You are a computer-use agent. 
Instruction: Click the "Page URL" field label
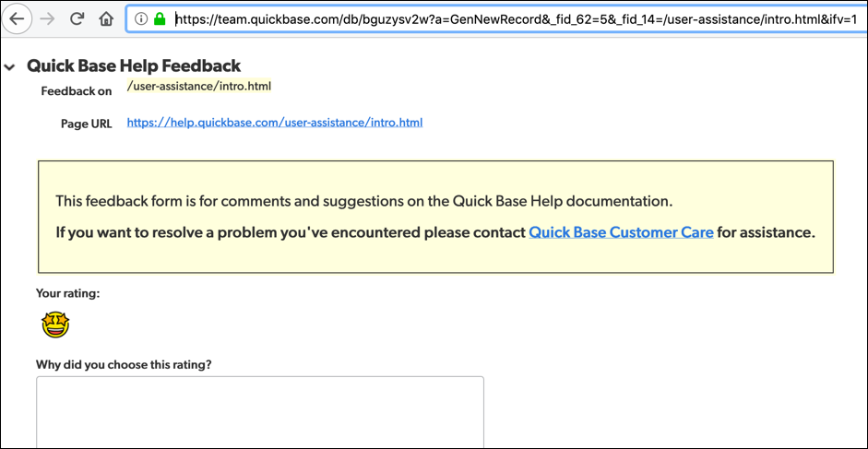pos(86,124)
